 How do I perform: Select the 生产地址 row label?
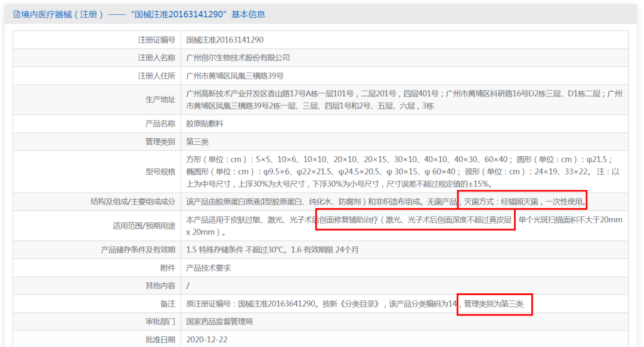(x=160, y=100)
